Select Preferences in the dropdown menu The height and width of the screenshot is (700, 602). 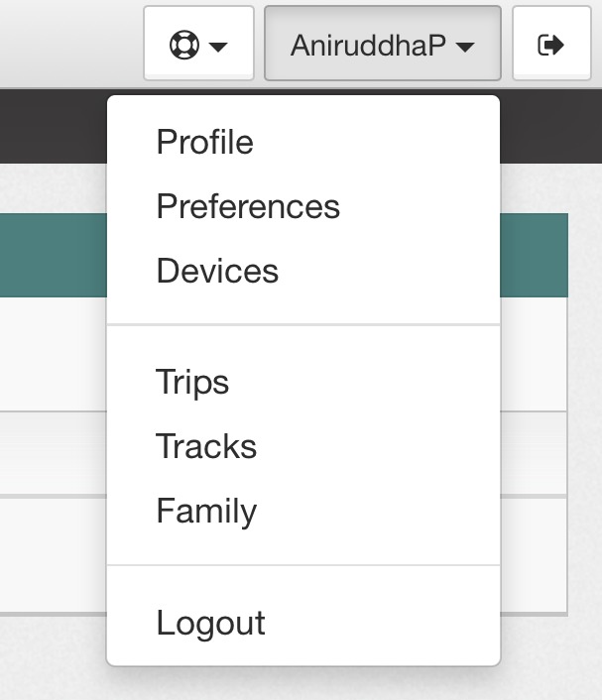[x=248, y=206]
